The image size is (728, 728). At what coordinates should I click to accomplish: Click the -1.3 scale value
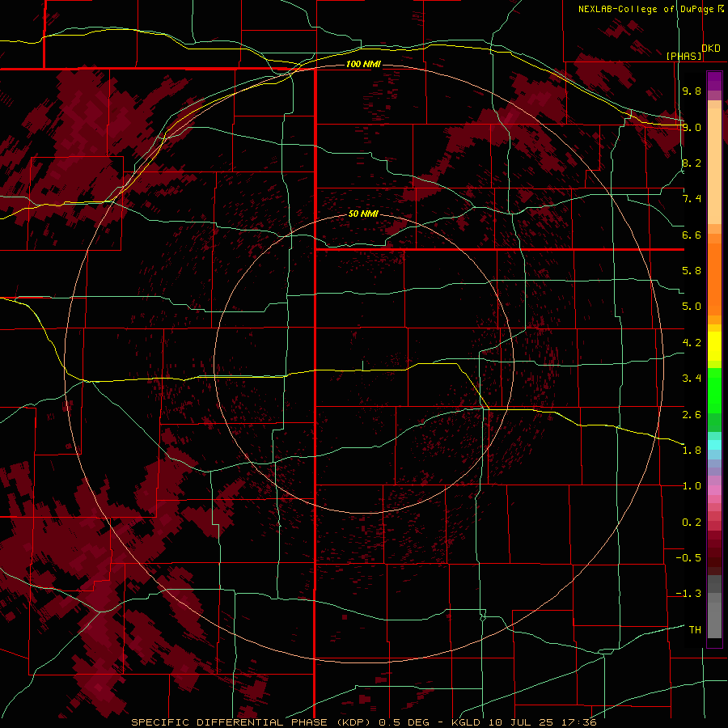pyautogui.click(x=688, y=594)
